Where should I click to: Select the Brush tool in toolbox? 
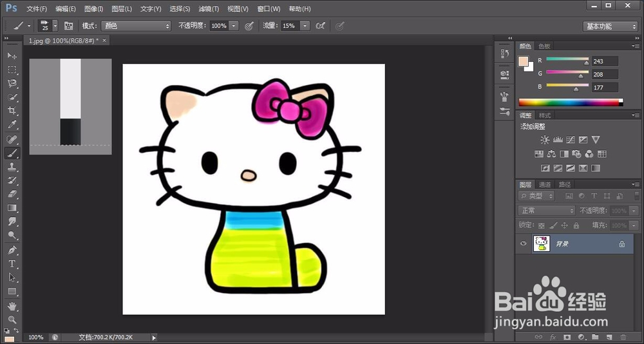pos(12,153)
